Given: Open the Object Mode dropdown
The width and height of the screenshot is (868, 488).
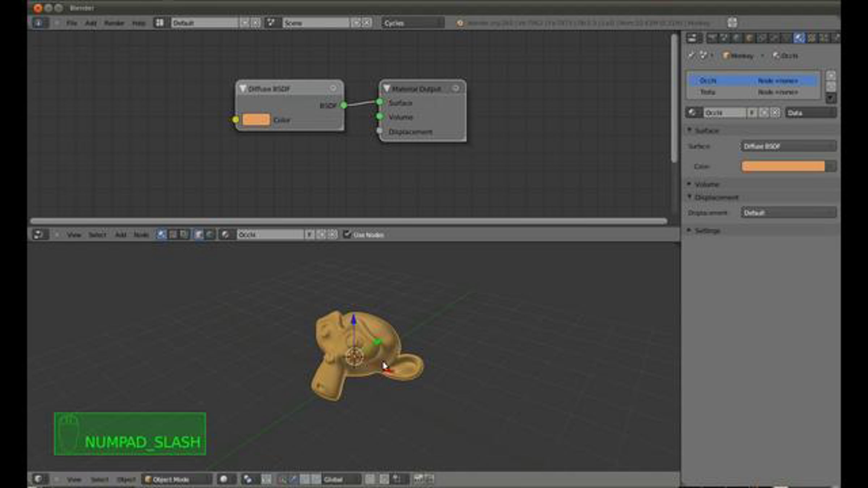Looking at the screenshot, I should coord(176,479).
